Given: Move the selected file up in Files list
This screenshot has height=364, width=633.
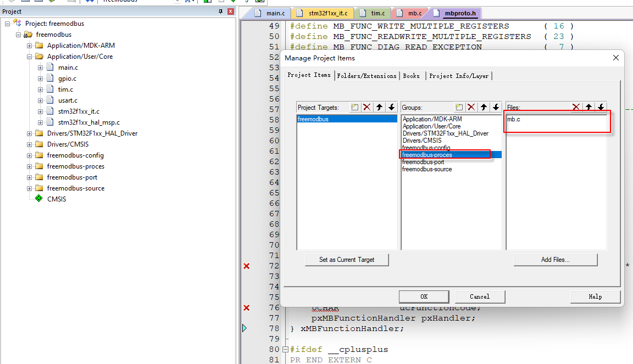Looking at the screenshot, I should pos(588,107).
